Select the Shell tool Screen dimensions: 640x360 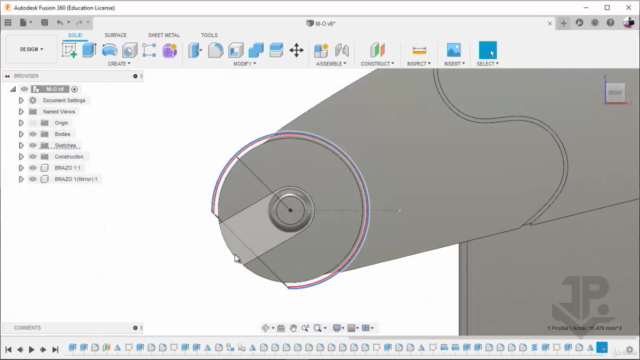pos(236,50)
